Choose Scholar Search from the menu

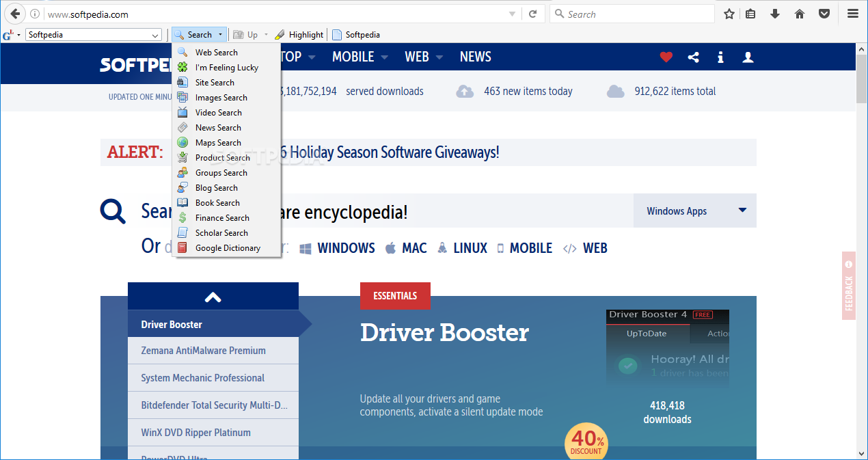tap(226, 233)
